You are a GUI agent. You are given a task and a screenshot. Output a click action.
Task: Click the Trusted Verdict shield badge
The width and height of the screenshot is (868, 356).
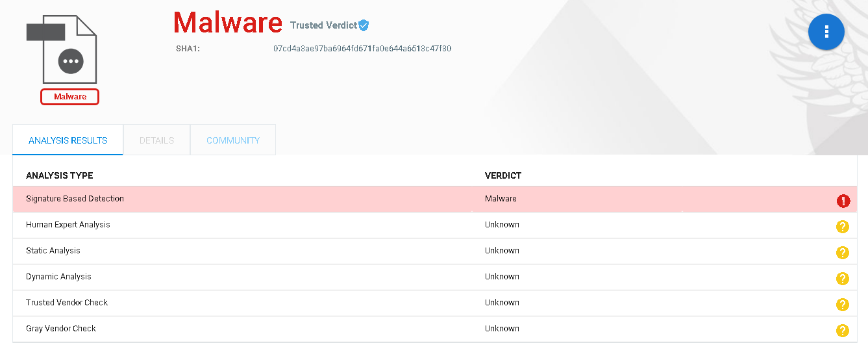pyautogui.click(x=364, y=25)
